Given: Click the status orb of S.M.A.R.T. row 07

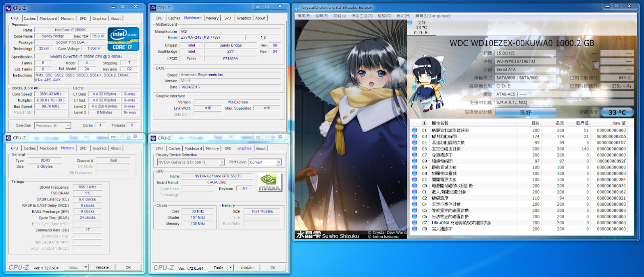Looking at the screenshot, I should point(414,155).
